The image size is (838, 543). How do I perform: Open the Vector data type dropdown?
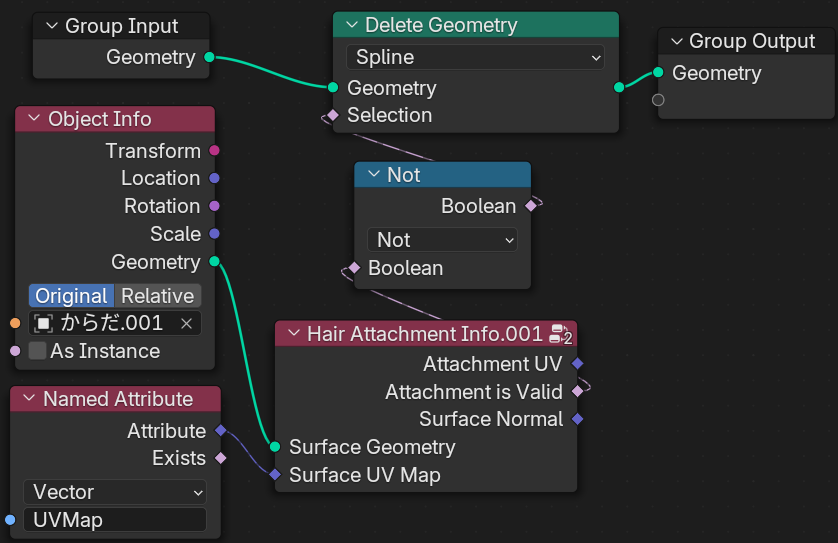(x=114, y=492)
